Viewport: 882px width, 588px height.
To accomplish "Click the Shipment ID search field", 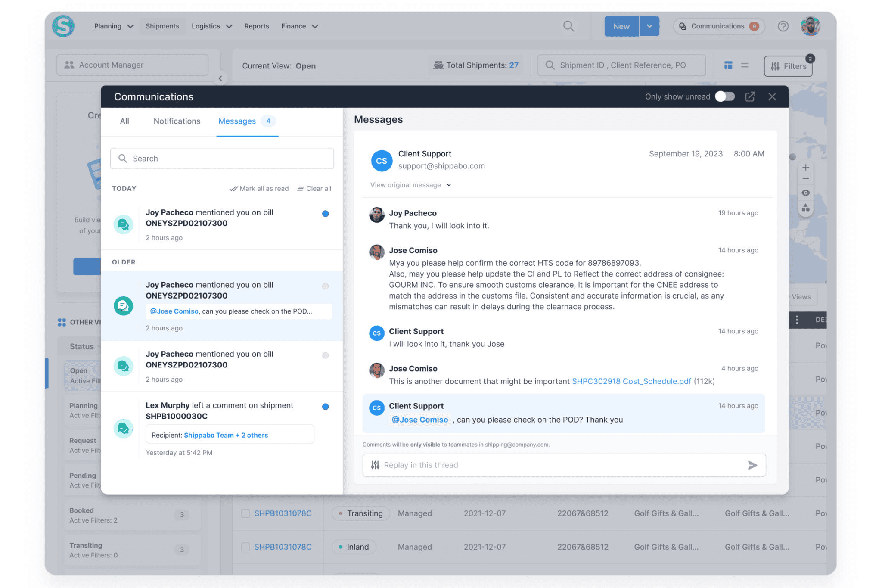I will tap(621, 65).
